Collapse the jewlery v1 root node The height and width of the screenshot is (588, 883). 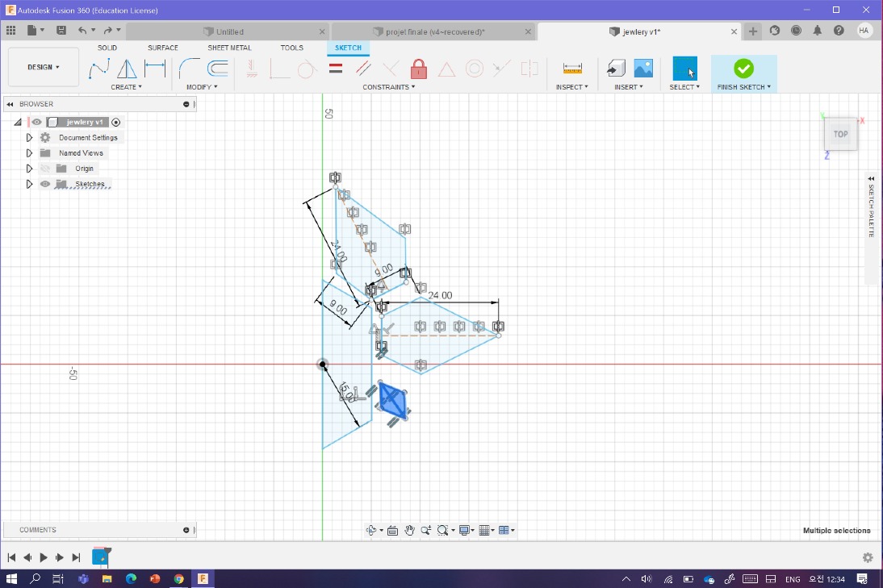[x=18, y=122]
